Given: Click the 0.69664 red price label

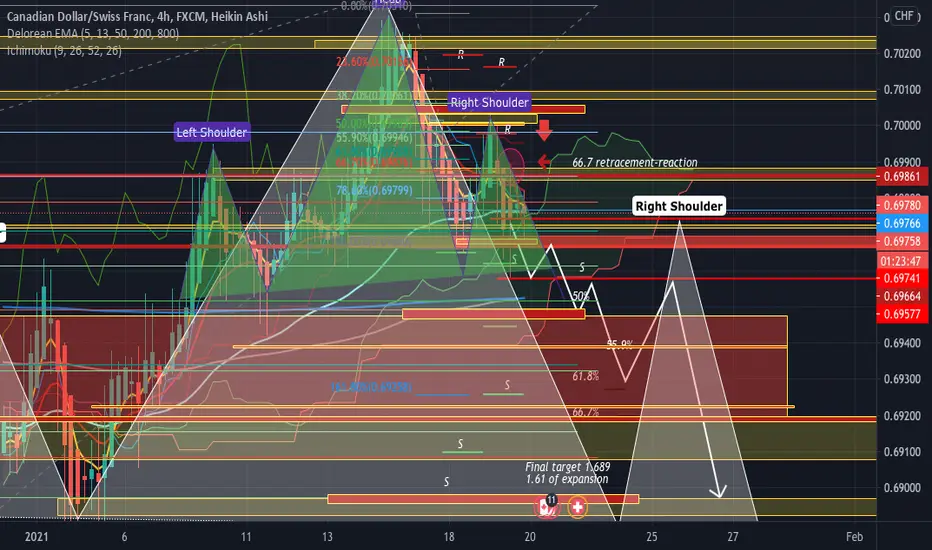Looking at the screenshot, I should tap(902, 296).
